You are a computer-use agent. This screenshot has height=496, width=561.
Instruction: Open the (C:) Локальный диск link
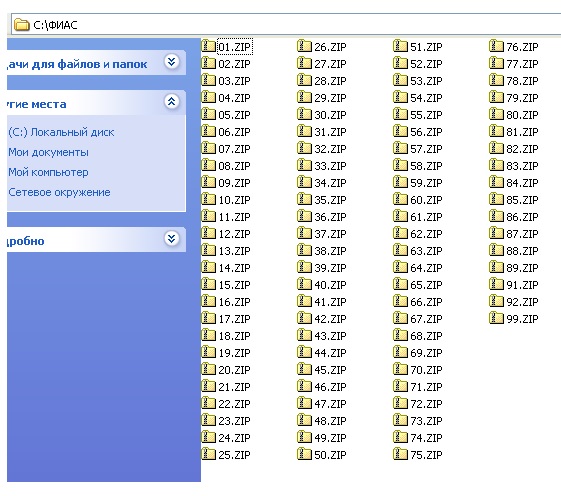pyautogui.click(x=61, y=132)
